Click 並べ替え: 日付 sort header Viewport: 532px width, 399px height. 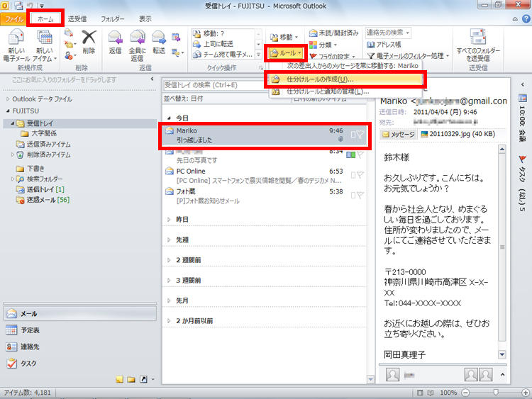183,99
